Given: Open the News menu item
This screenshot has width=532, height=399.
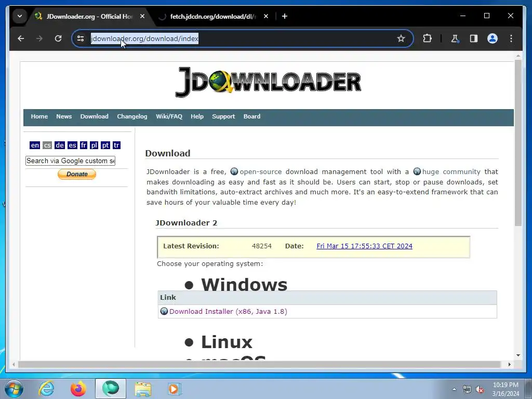Looking at the screenshot, I should tap(64, 116).
